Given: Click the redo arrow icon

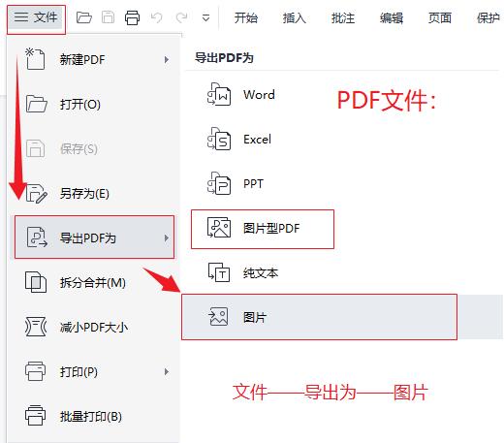Looking at the screenshot, I should coord(181,17).
